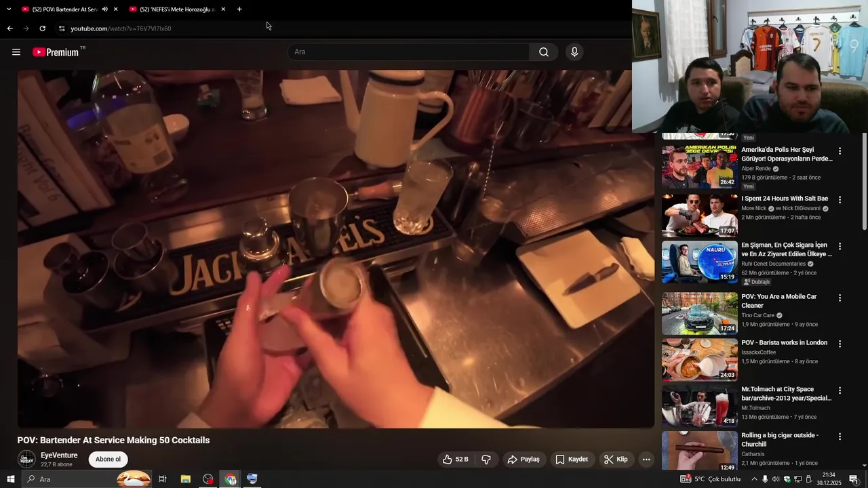Mute the POV Bartender tab via speaker icon
Viewport: 868px width, 488px height.
104,9
